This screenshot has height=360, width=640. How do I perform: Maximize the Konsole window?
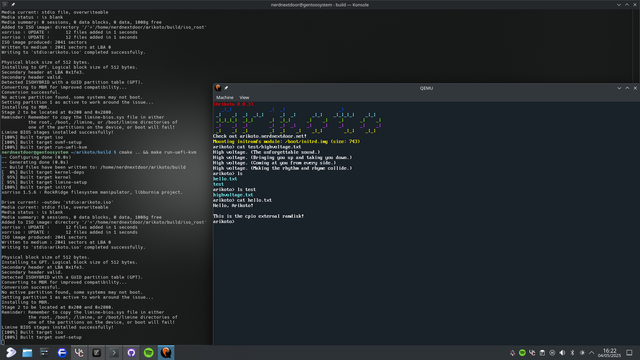click(x=627, y=5)
